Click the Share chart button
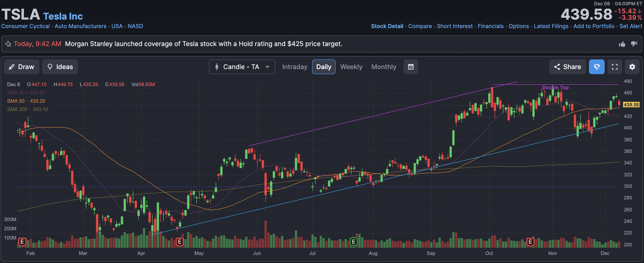 coord(567,67)
